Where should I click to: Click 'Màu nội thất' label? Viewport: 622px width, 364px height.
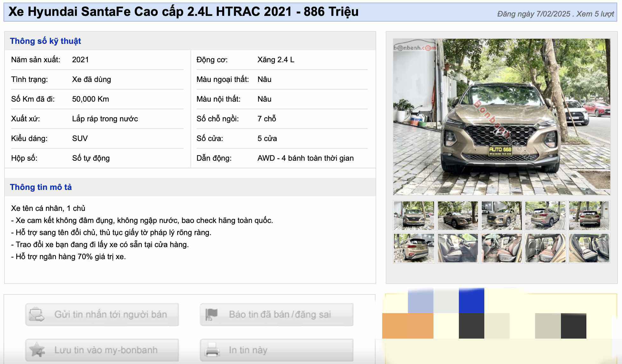click(218, 99)
